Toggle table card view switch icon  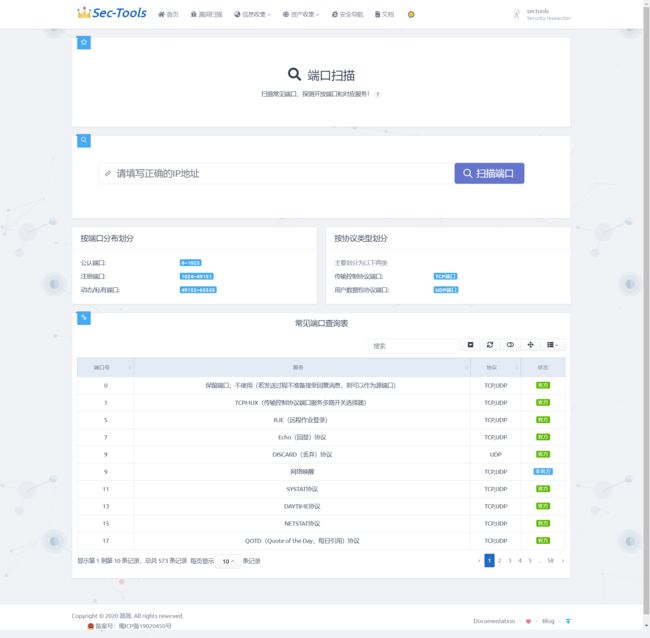click(510, 345)
